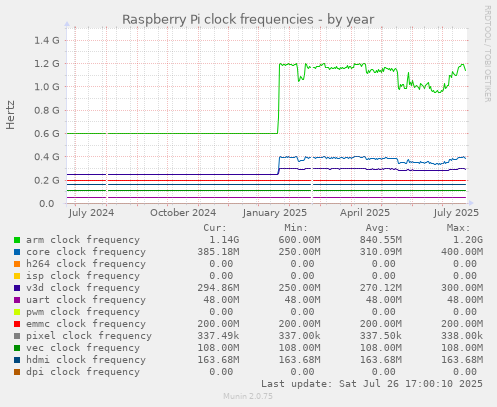Click the core average value 310.09M
Screen dimensions: 497x407
(x=380, y=252)
